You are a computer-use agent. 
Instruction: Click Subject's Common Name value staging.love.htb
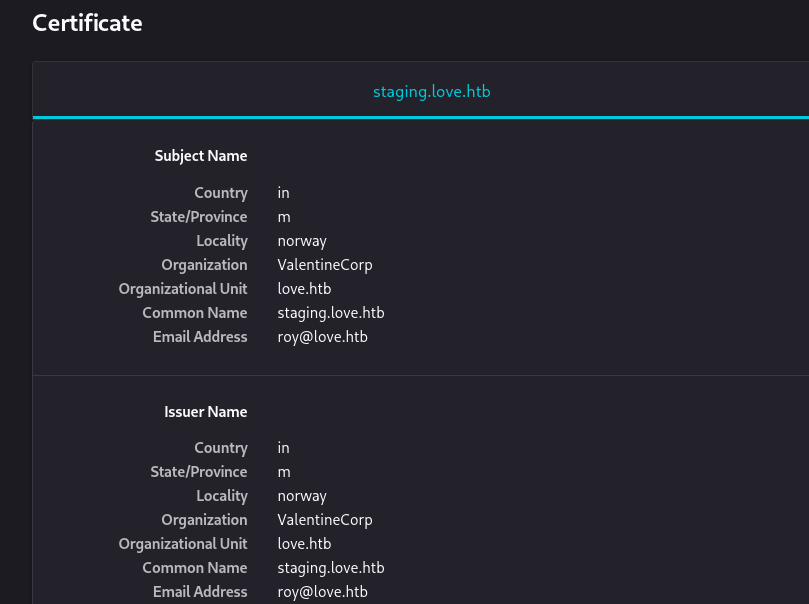click(331, 313)
